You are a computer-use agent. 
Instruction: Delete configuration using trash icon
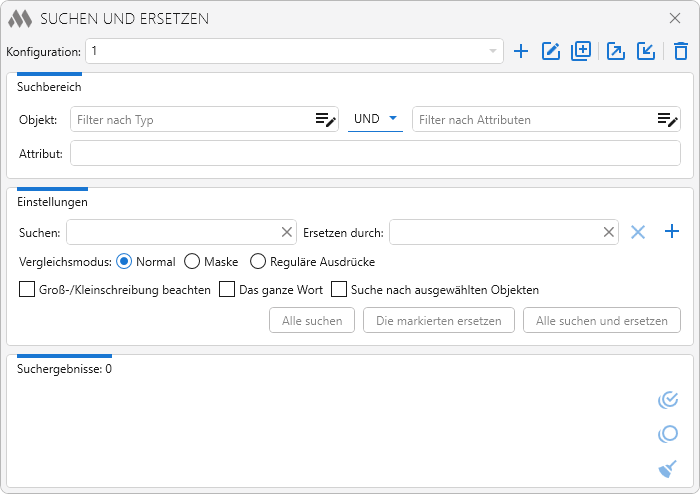pos(680,52)
